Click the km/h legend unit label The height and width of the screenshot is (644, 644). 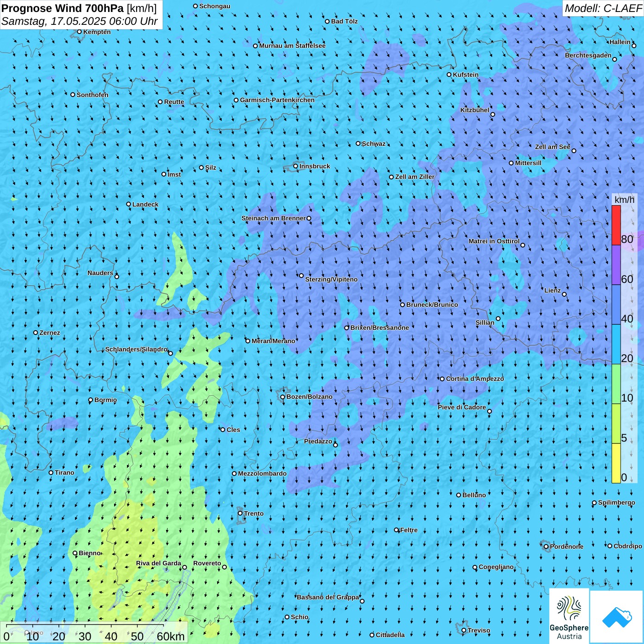click(x=624, y=200)
